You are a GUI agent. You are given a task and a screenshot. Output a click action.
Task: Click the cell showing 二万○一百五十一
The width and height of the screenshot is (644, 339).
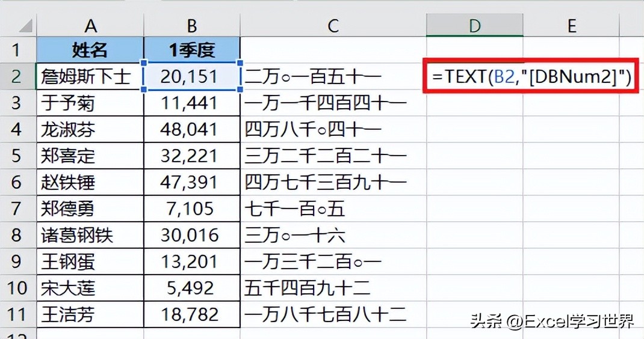click(333, 76)
